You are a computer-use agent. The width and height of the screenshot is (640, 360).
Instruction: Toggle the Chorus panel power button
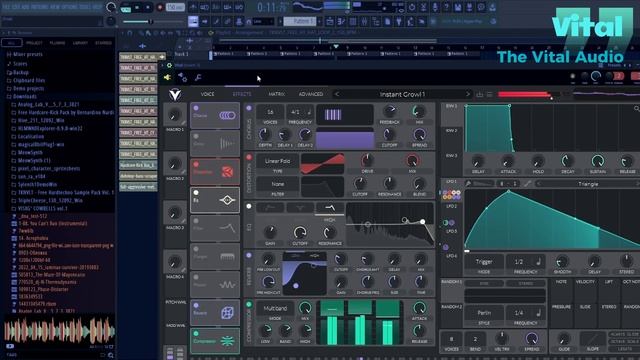(x=249, y=109)
